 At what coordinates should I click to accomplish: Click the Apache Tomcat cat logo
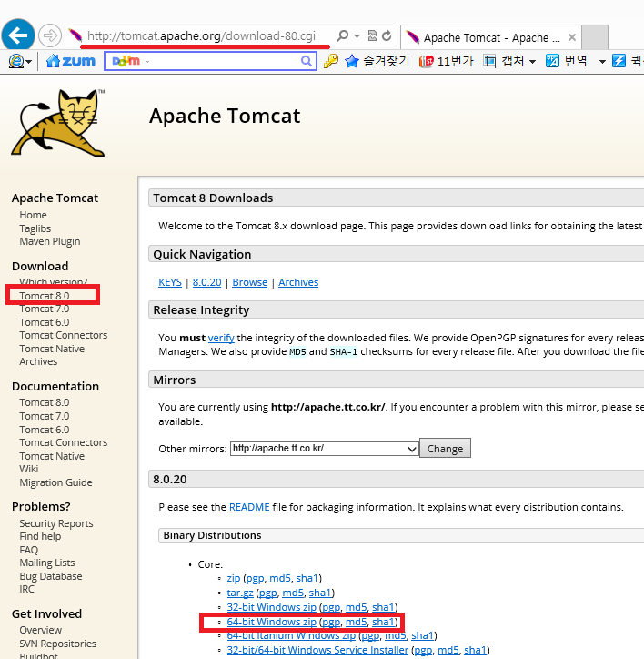pos(58,123)
